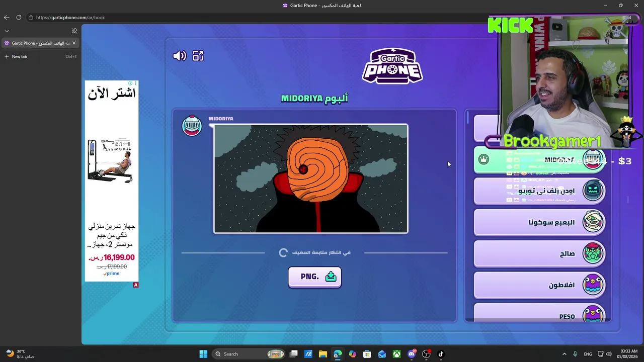This screenshot has height=362, width=644.
Task: Select the صالح player row
Action: [539, 253]
